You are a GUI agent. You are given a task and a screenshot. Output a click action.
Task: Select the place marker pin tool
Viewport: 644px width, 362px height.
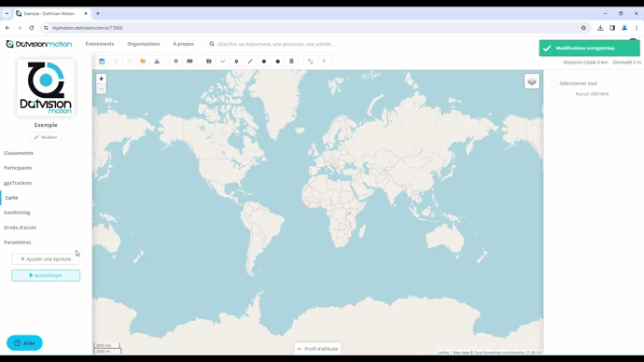point(236,62)
